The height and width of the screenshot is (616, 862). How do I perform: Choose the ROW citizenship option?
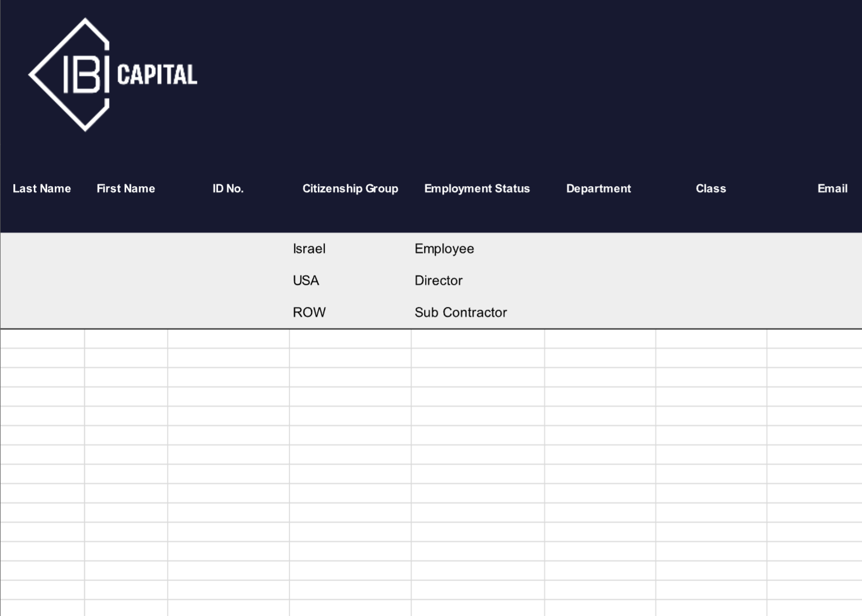coord(309,312)
